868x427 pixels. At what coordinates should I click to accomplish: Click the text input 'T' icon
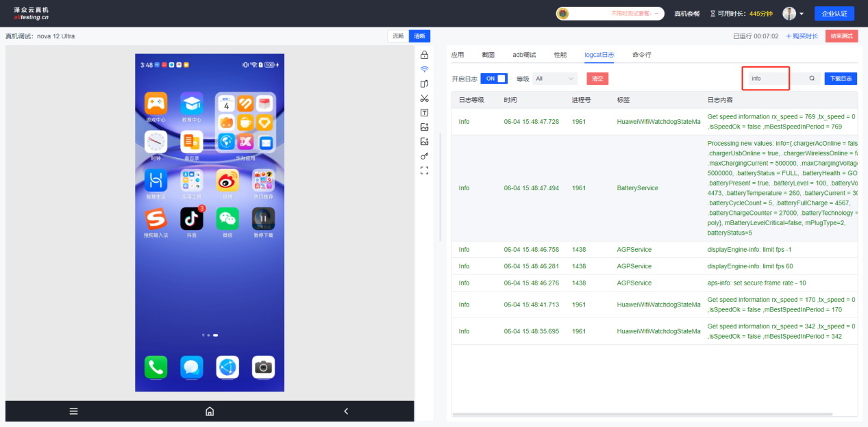pyautogui.click(x=424, y=113)
